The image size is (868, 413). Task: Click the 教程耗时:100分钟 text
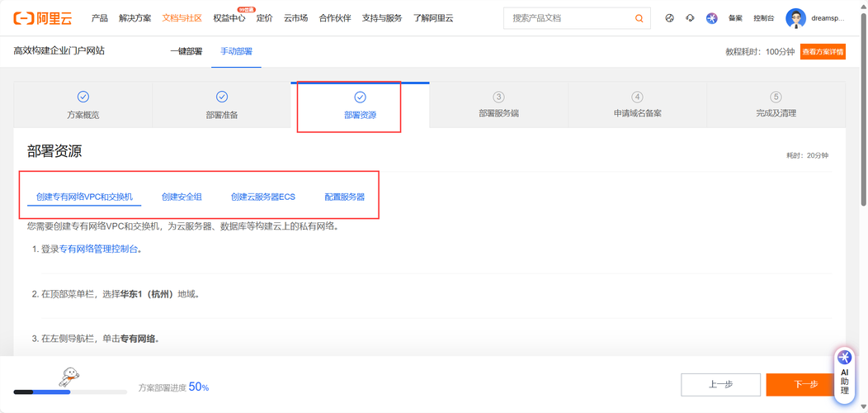(x=760, y=52)
